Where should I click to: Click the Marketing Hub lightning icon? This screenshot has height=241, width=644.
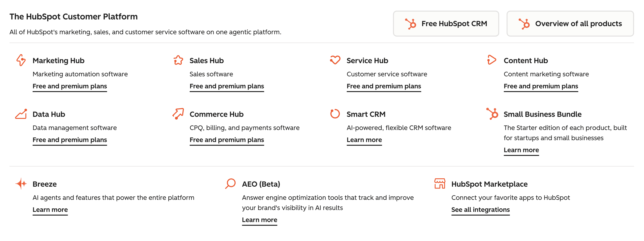click(21, 60)
